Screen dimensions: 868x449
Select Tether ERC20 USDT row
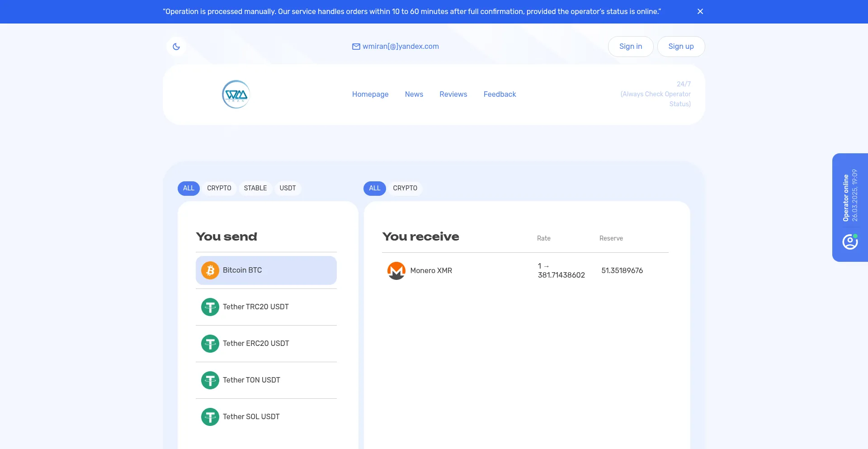(x=266, y=344)
